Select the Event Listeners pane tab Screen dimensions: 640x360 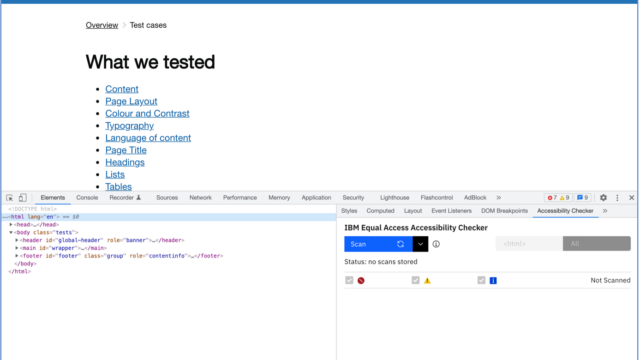451,211
